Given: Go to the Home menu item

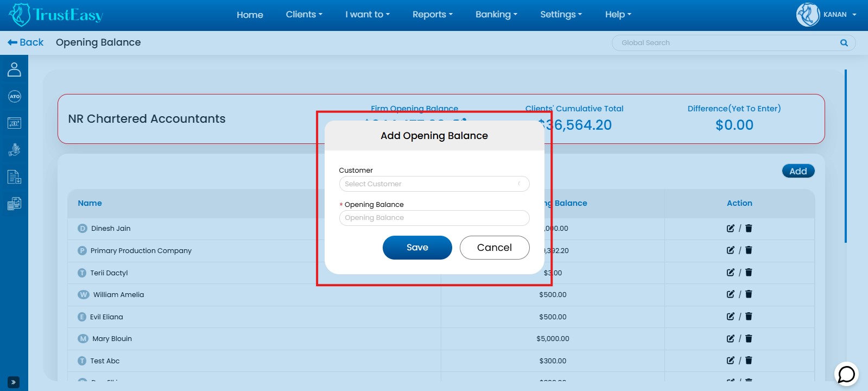Looking at the screenshot, I should pyautogui.click(x=250, y=15).
